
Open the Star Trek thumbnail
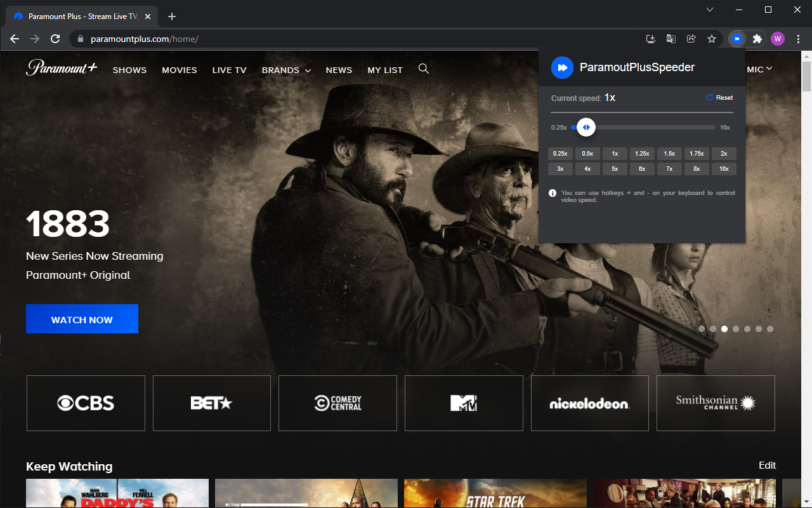[x=495, y=493]
